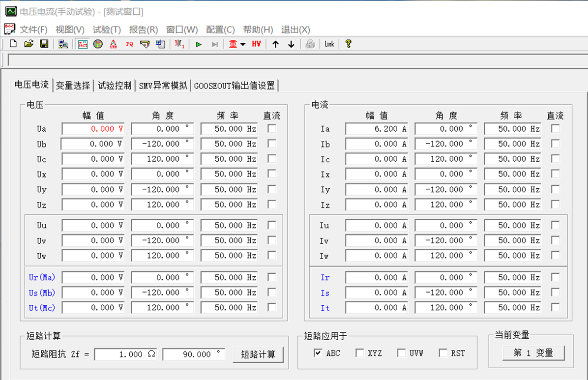The width and height of the screenshot is (588, 380).
Task: Click the red HV toolbar icon
Action: (x=257, y=44)
